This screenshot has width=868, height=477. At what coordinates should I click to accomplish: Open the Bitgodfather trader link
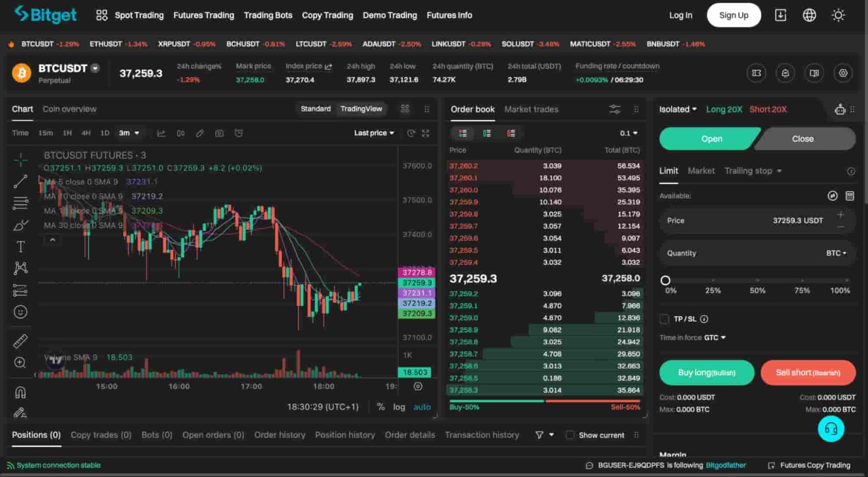726,465
